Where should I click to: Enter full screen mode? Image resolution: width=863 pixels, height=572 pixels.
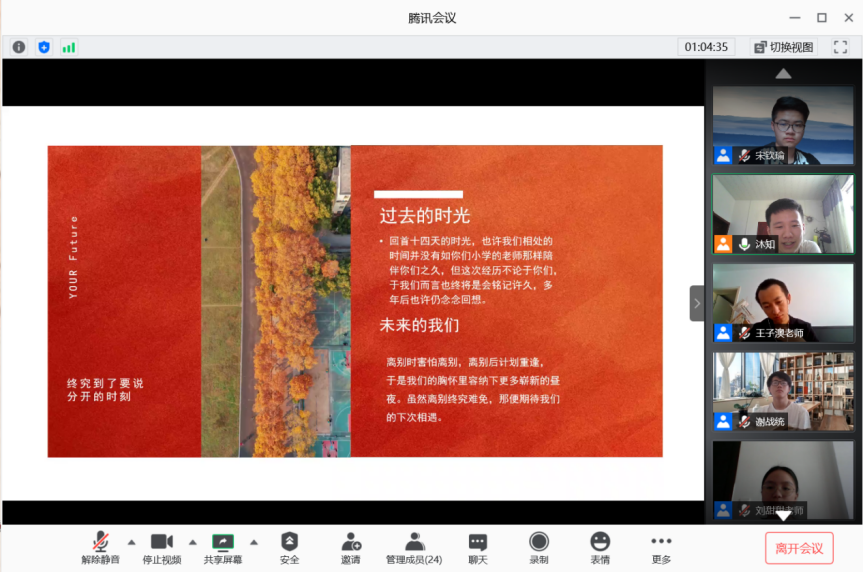(x=840, y=47)
